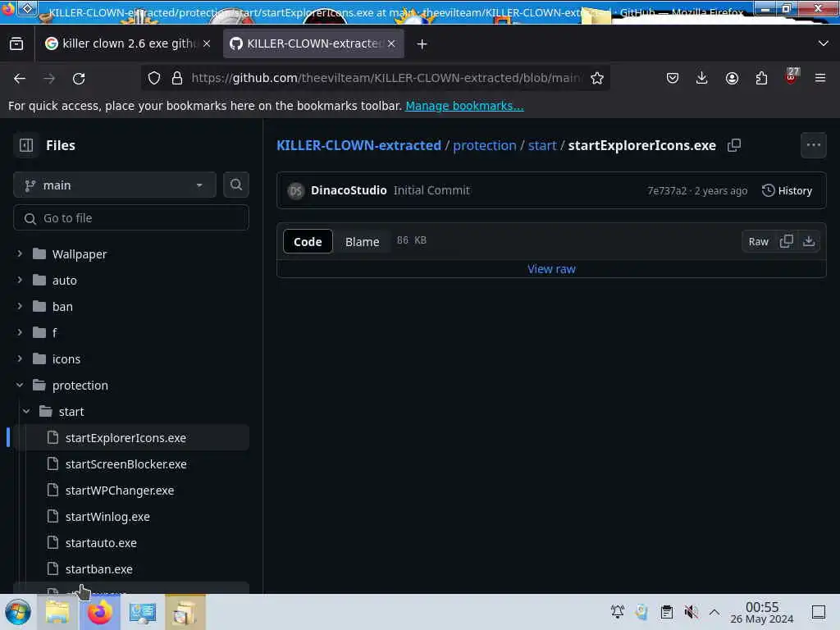
Task: Show hidden system tray icons
Action: (714, 612)
